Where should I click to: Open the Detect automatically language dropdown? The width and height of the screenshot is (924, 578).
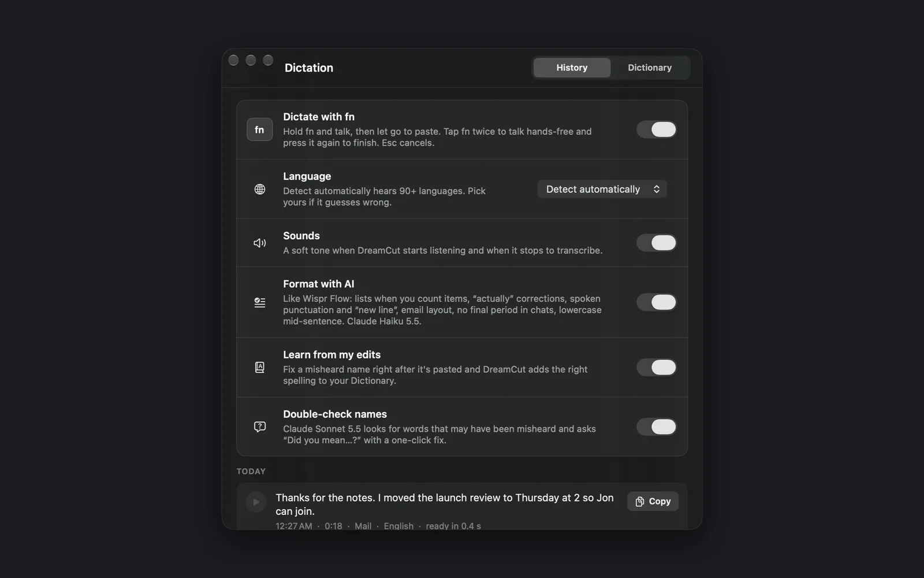[602, 189]
